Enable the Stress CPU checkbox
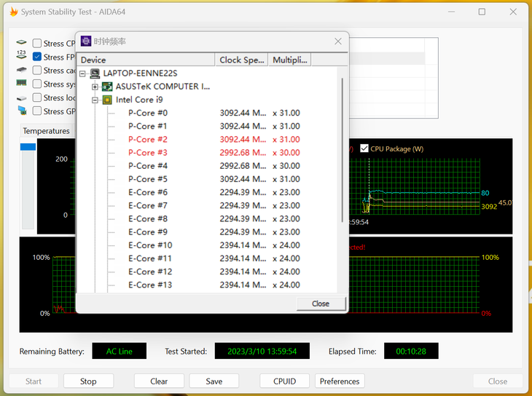 click(37, 44)
